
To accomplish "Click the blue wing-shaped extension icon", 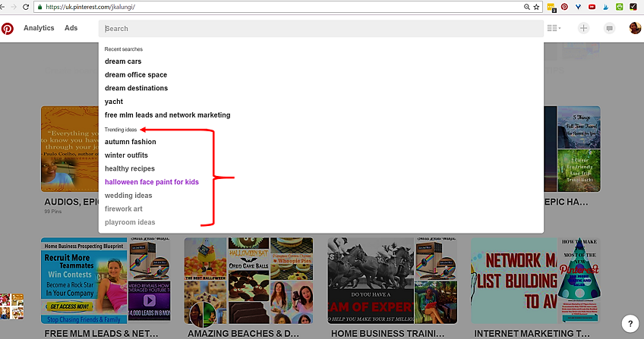I will pos(606,7).
